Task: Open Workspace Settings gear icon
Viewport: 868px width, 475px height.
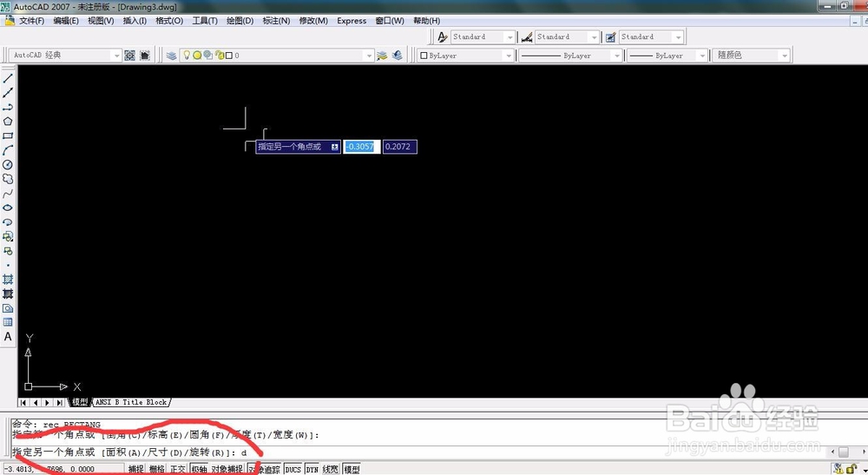Action: pyautogui.click(x=129, y=56)
